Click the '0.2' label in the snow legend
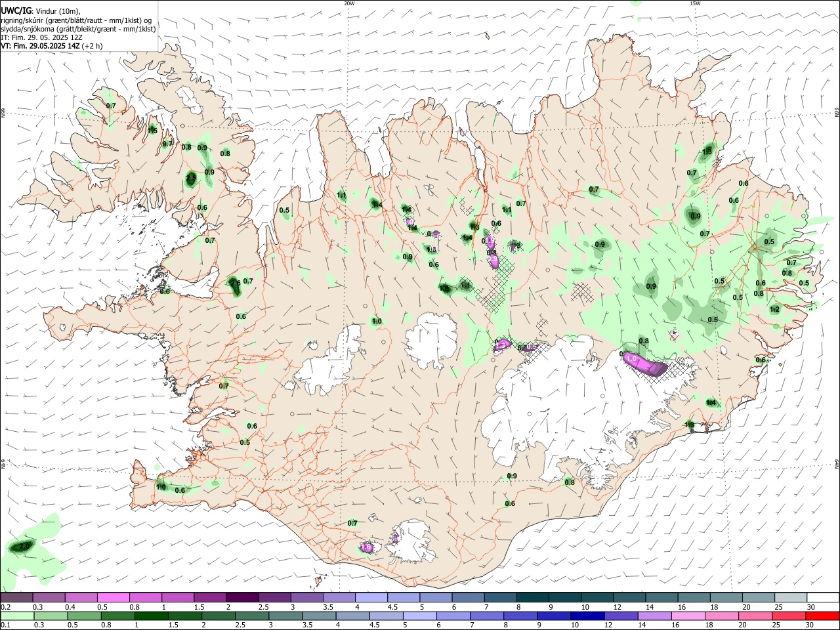Viewport: 840px width, 630px height. [x=5, y=607]
